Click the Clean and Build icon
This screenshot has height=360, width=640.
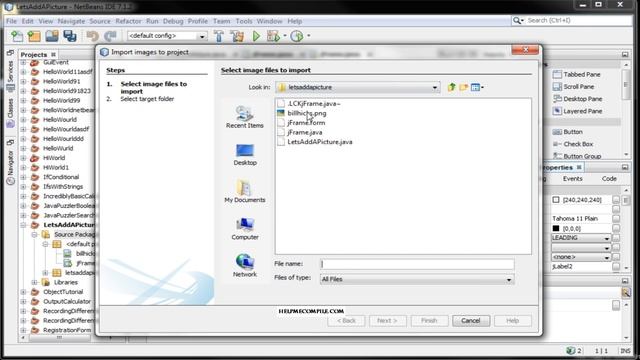point(237,36)
